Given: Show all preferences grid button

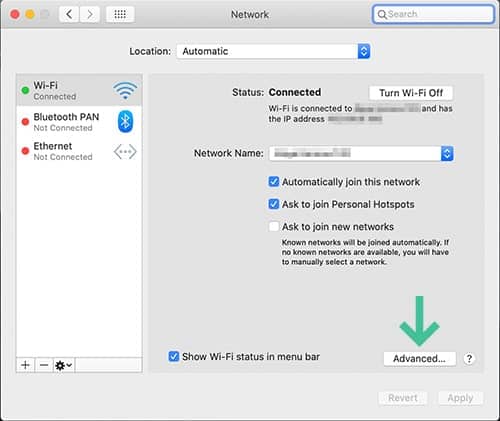Looking at the screenshot, I should (x=120, y=14).
